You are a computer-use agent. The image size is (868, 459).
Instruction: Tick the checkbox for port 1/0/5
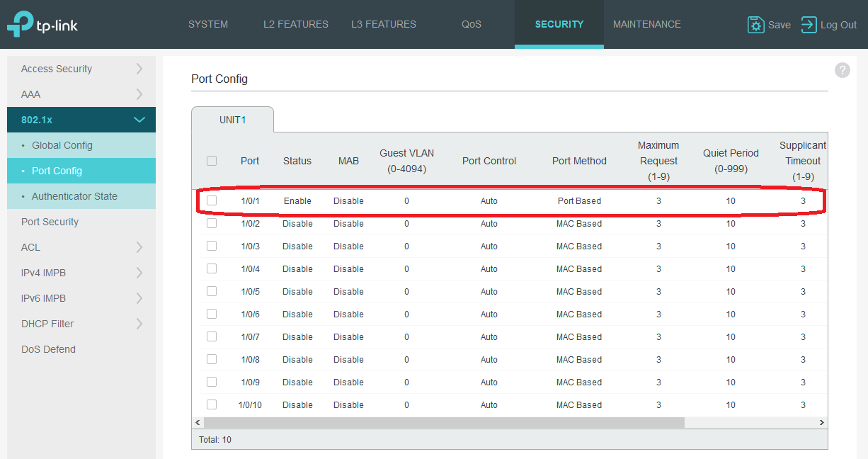pyautogui.click(x=212, y=291)
